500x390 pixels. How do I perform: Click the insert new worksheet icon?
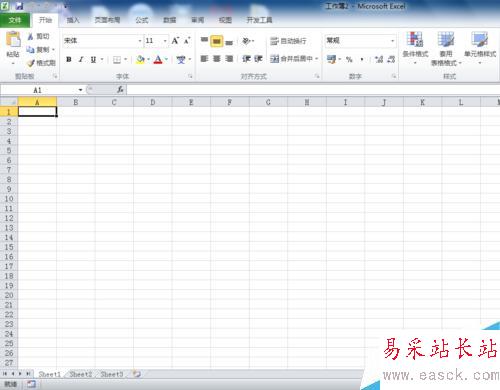click(137, 374)
